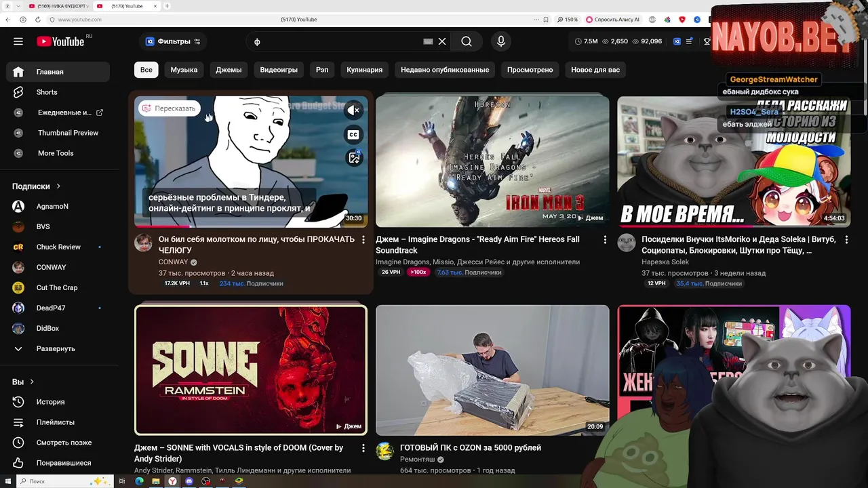Open AgnamoN channel subscription
Image resolution: width=868 pixels, height=488 pixels.
pos(58,206)
